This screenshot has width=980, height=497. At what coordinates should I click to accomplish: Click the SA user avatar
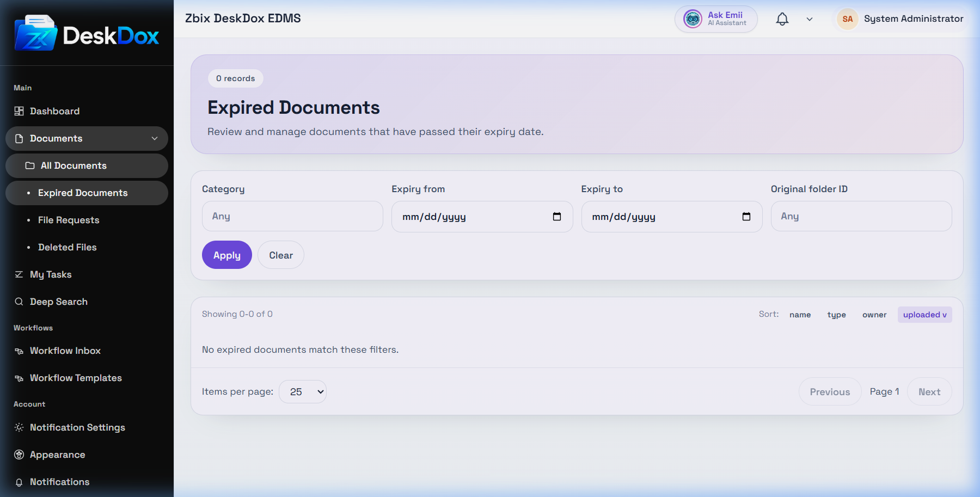pyautogui.click(x=848, y=19)
